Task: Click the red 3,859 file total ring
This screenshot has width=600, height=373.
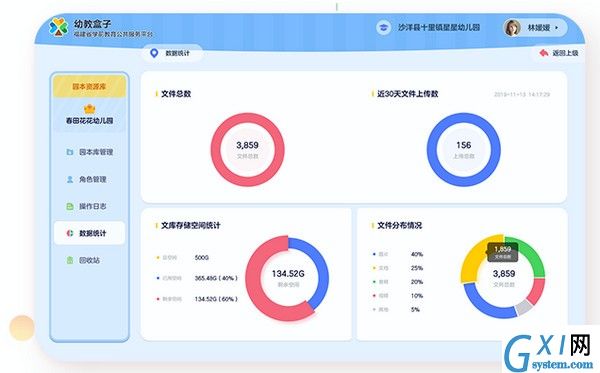Action: (248, 150)
